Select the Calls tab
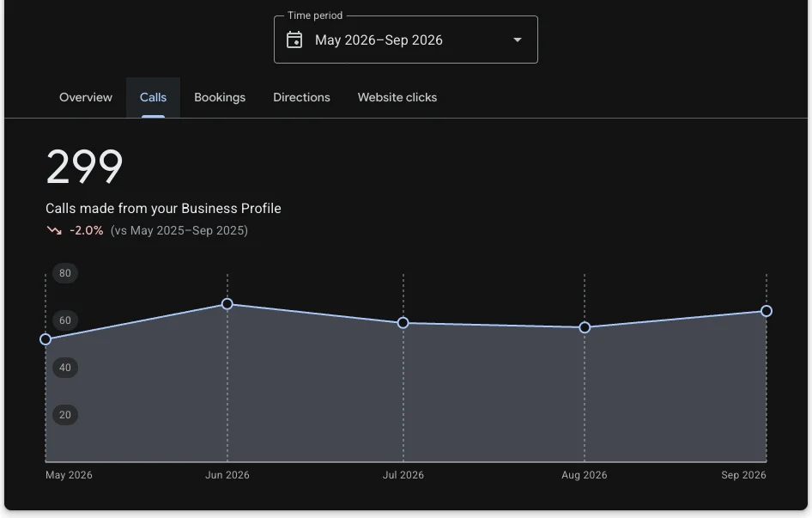The width and height of the screenshot is (812, 518). pyautogui.click(x=153, y=97)
